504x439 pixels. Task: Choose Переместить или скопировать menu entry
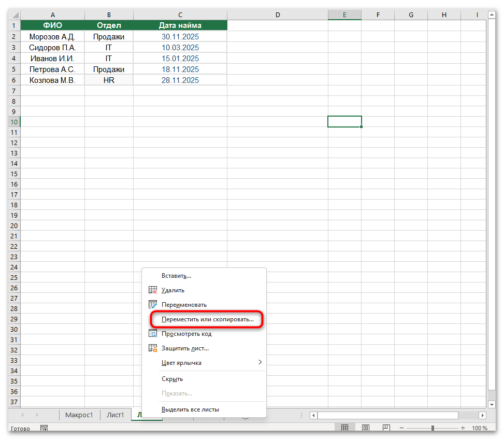tap(206, 319)
